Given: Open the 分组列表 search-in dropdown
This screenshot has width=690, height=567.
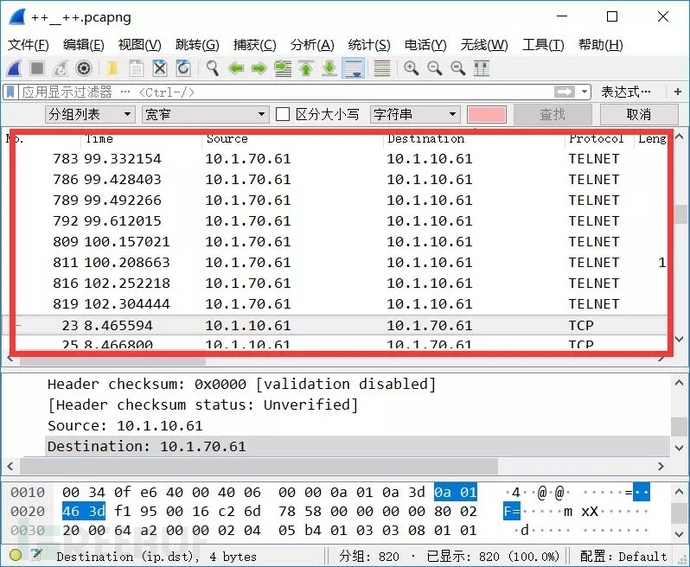Looking at the screenshot, I should point(90,114).
